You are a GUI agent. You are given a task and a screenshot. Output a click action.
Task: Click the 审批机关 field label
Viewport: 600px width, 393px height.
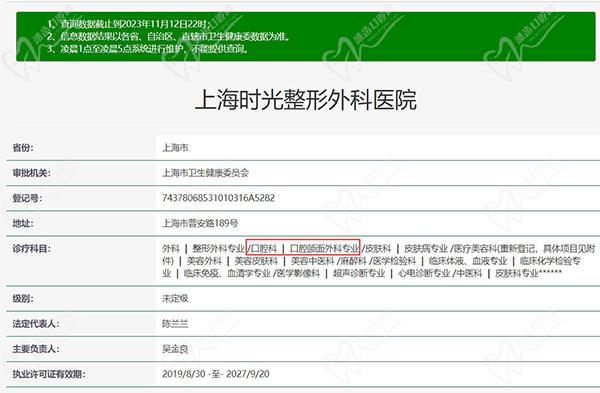pos(31,173)
